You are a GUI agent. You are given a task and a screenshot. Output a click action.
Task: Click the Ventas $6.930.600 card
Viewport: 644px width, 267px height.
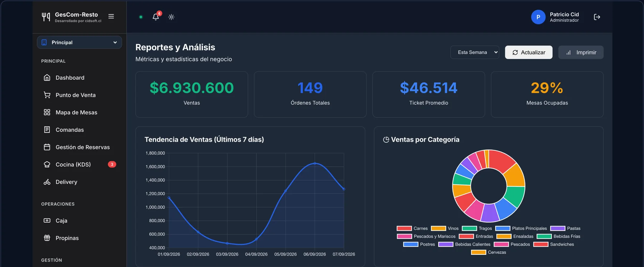click(192, 94)
